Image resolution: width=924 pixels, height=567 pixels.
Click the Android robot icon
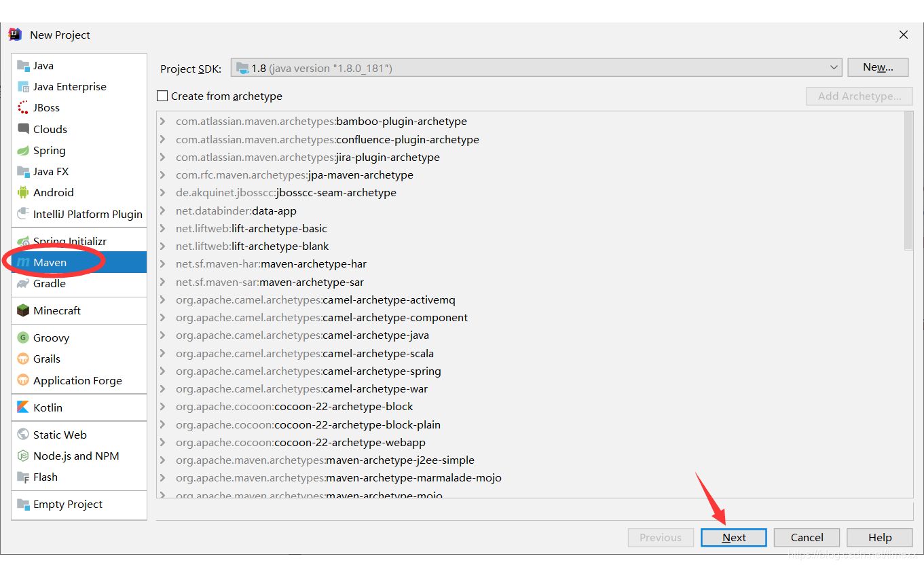coord(23,193)
